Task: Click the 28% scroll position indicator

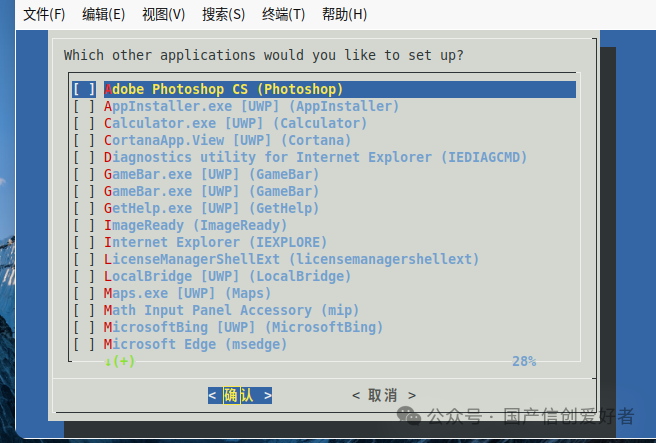Action: tap(524, 361)
